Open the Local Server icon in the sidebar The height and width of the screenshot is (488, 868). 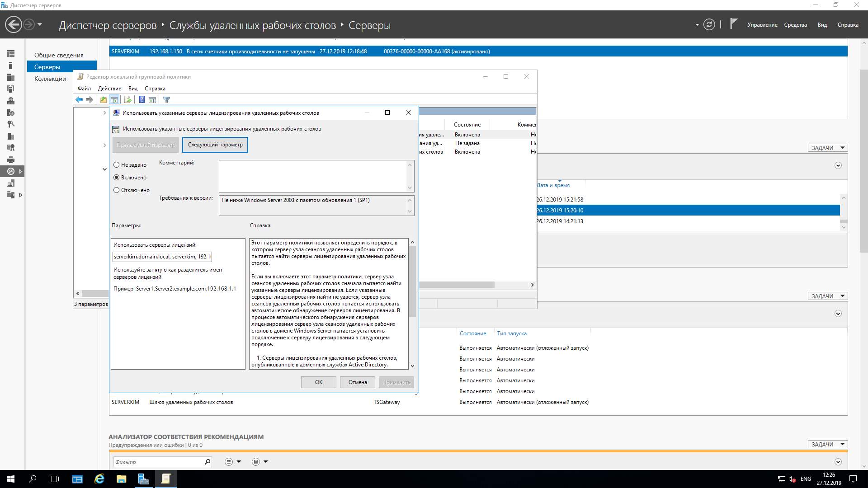(x=11, y=66)
